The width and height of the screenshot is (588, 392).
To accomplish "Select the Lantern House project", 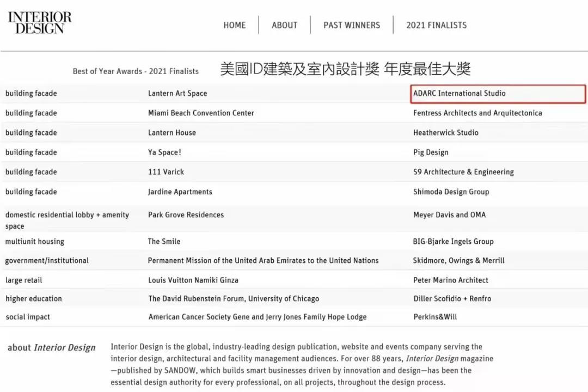I will tap(171, 132).
